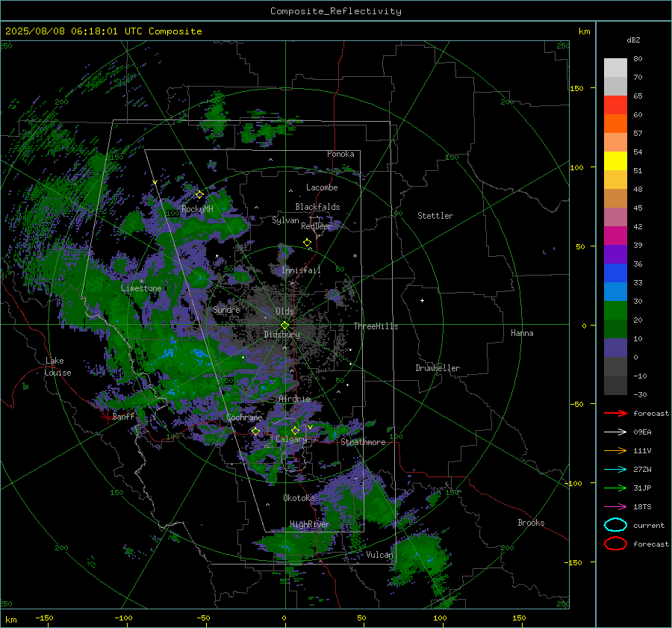Click the white plus marker east of ThreeHills
The image size is (672, 628).
click(422, 300)
